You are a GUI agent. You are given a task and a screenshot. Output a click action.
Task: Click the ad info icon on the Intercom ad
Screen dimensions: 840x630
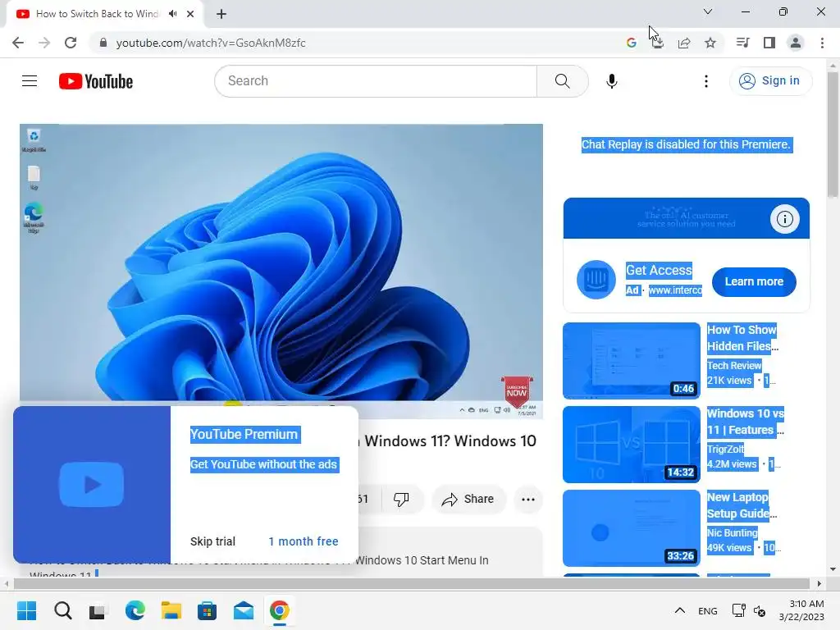(785, 218)
